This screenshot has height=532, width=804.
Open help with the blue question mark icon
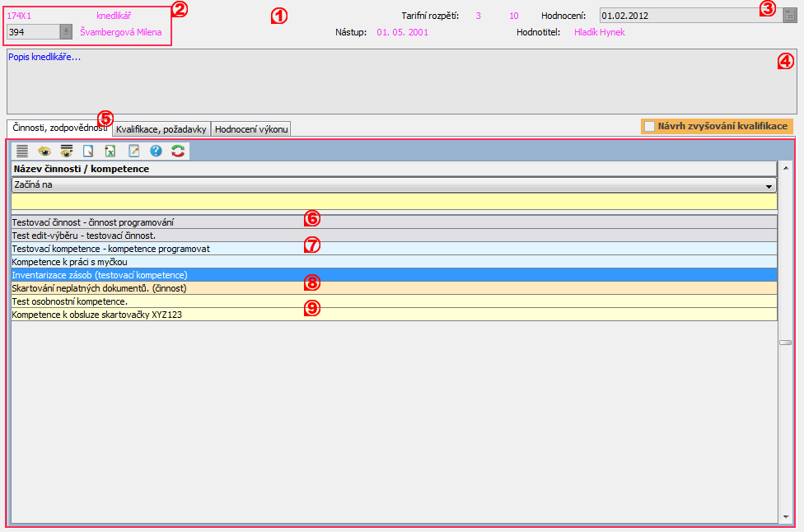pos(156,151)
